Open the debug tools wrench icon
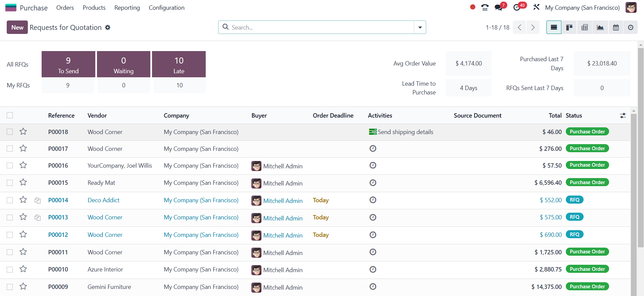 (x=536, y=7)
